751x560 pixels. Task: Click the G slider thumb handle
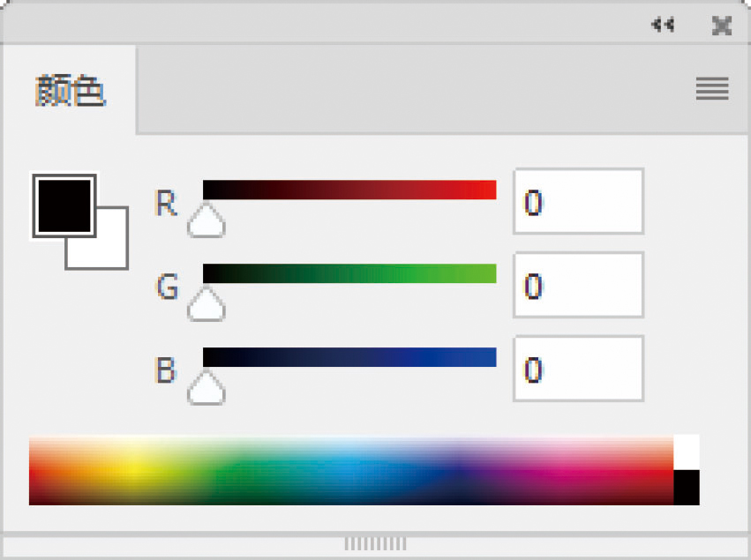(207, 305)
